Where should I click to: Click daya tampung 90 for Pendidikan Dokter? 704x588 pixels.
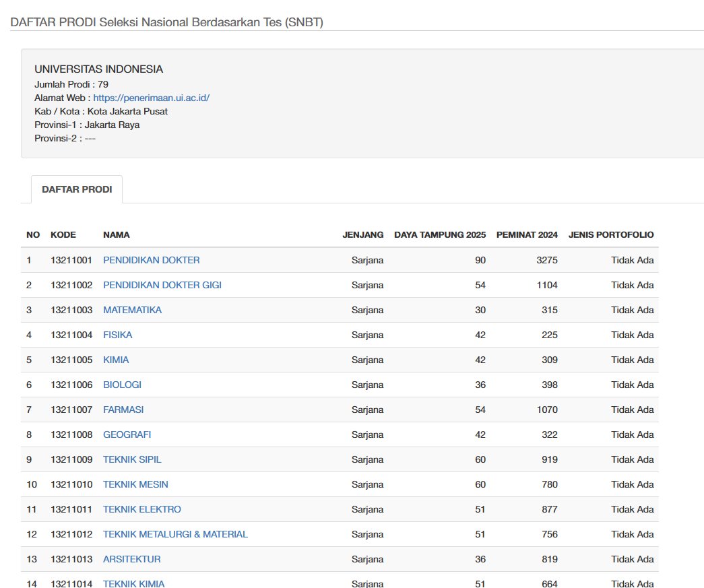coord(480,261)
